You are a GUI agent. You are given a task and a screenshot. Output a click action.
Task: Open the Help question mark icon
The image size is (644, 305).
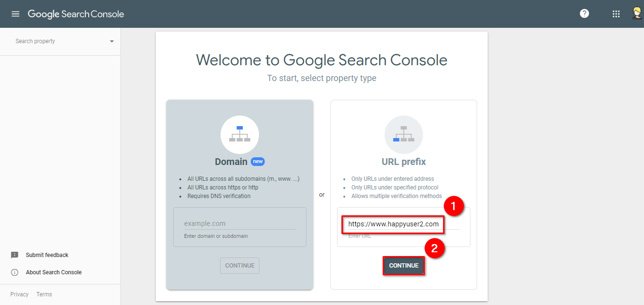[584, 14]
